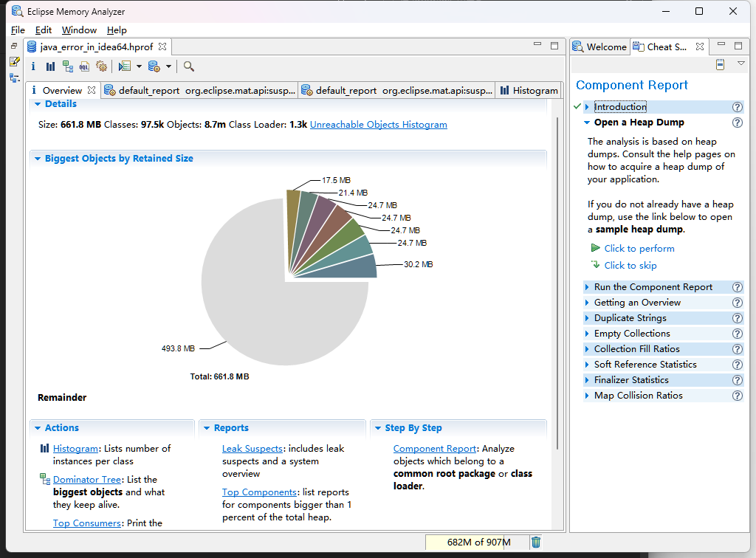
Task: Open the Navigation History sidebar icon
Action: (x=15, y=78)
